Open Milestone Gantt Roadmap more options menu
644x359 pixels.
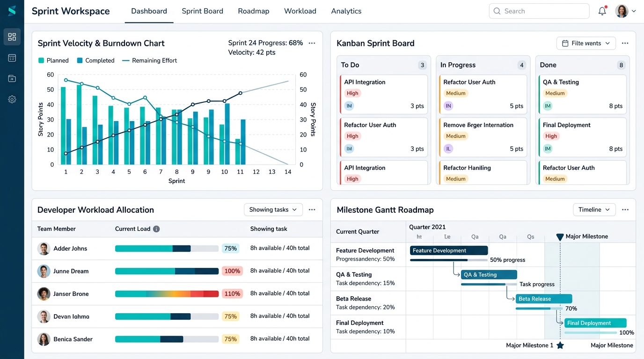point(625,209)
